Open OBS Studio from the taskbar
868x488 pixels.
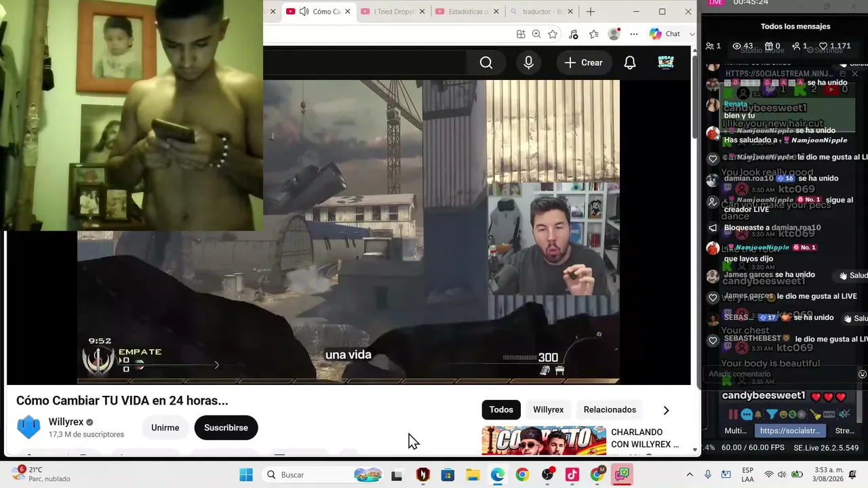click(547, 474)
